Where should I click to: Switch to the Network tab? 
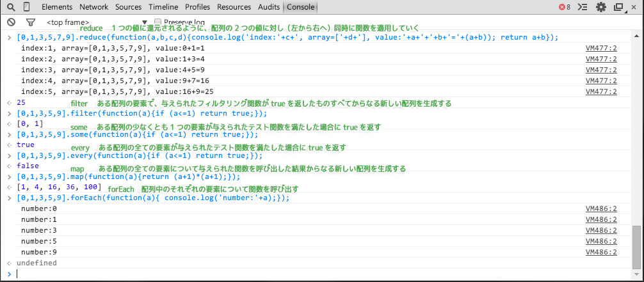[x=94, y=7]
